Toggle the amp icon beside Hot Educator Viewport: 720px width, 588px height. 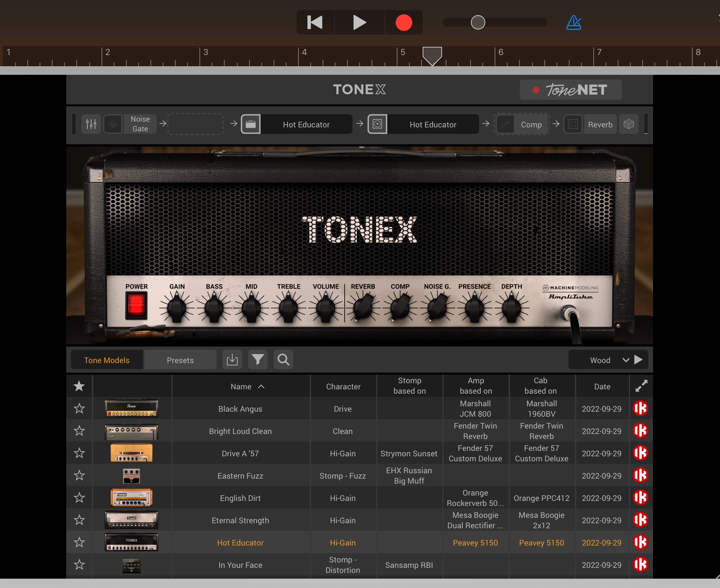pyautogui.click(x=251, y=124)
